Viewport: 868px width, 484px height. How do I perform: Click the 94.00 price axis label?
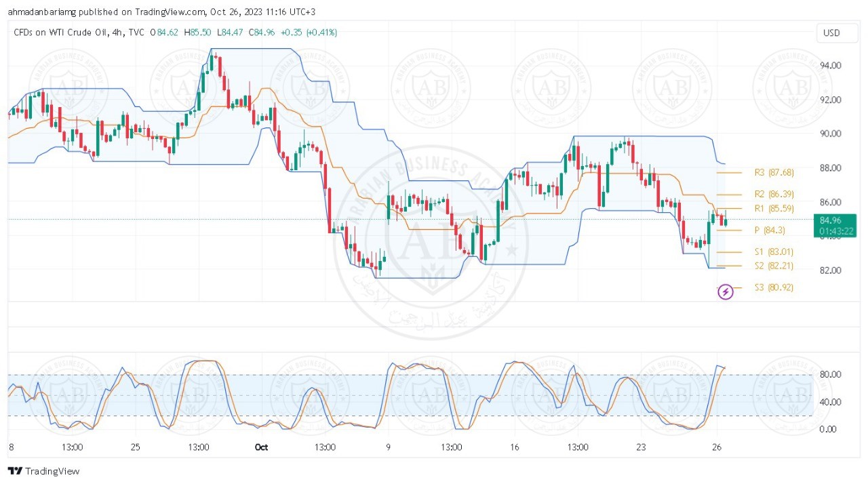pos(831,66)
